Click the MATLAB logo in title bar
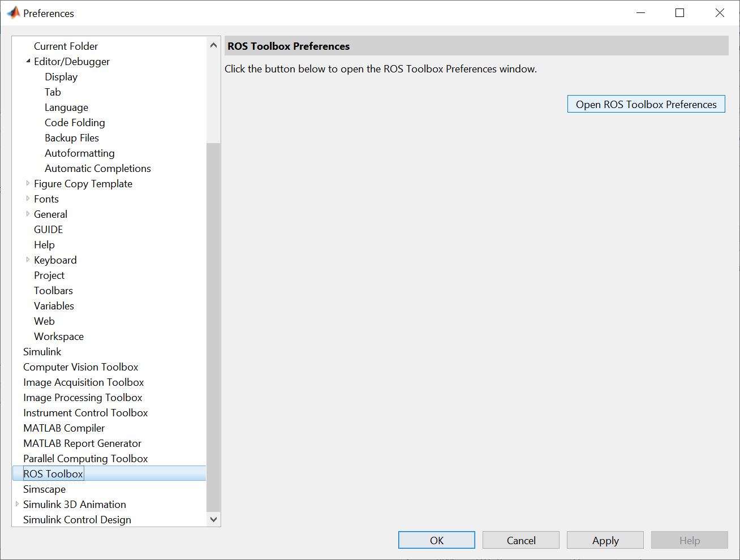 point(13,12)
